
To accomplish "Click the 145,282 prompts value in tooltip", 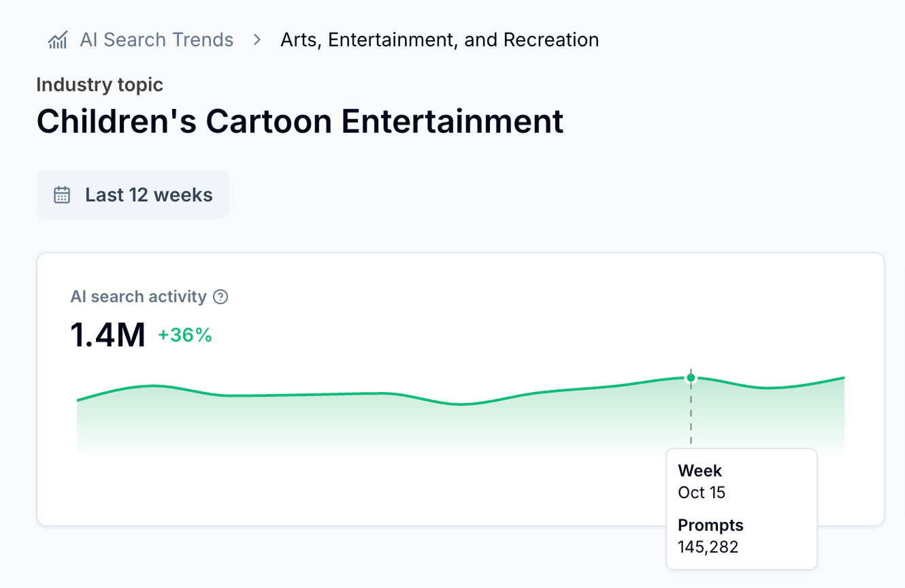I will point(708,546).
